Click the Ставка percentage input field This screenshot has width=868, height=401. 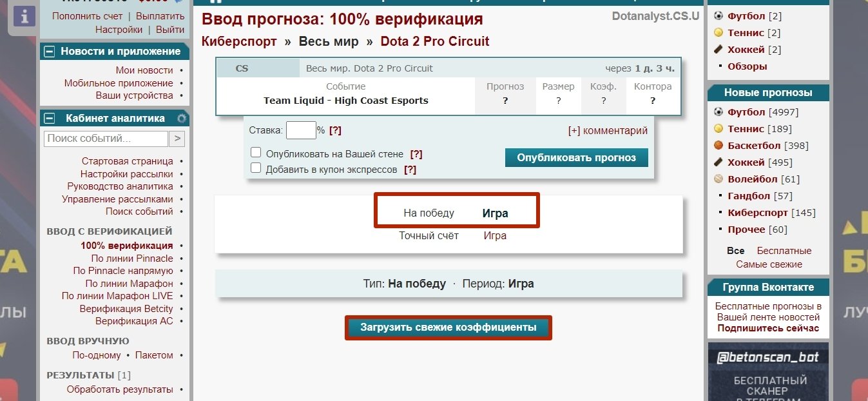300,130
